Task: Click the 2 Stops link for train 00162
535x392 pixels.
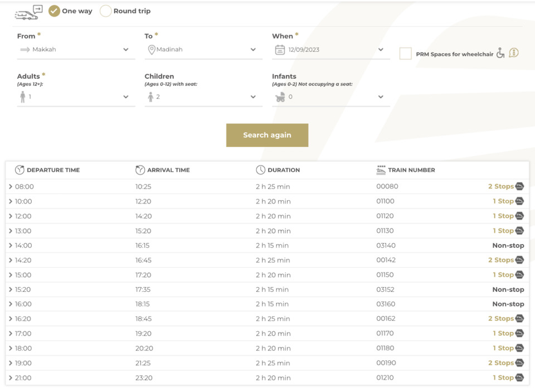Action: click(500, 318)
